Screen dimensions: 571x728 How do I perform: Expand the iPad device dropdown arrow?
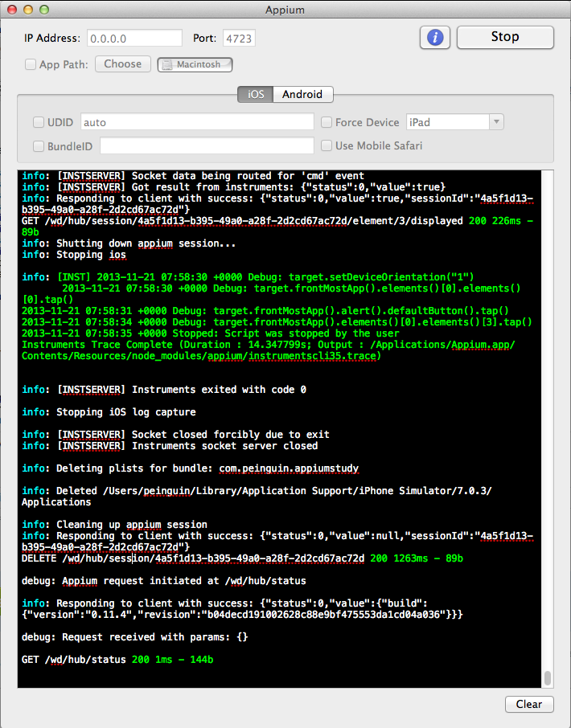tap(496, 122)
